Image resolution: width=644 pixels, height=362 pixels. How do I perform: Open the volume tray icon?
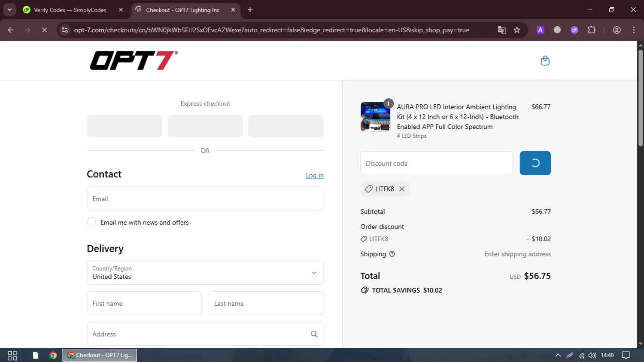tap(592, 356)
